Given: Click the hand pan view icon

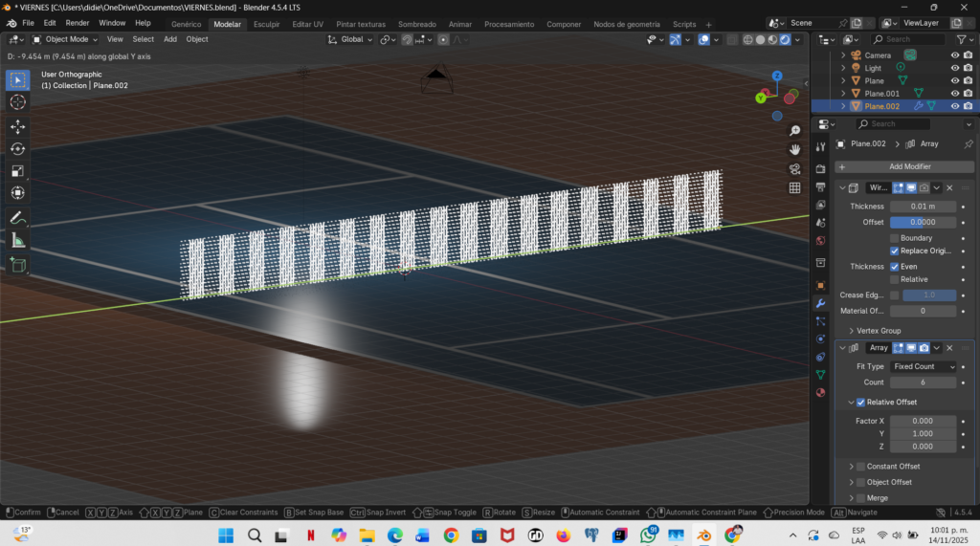Looking at the screenshot, I should (794, 149).
